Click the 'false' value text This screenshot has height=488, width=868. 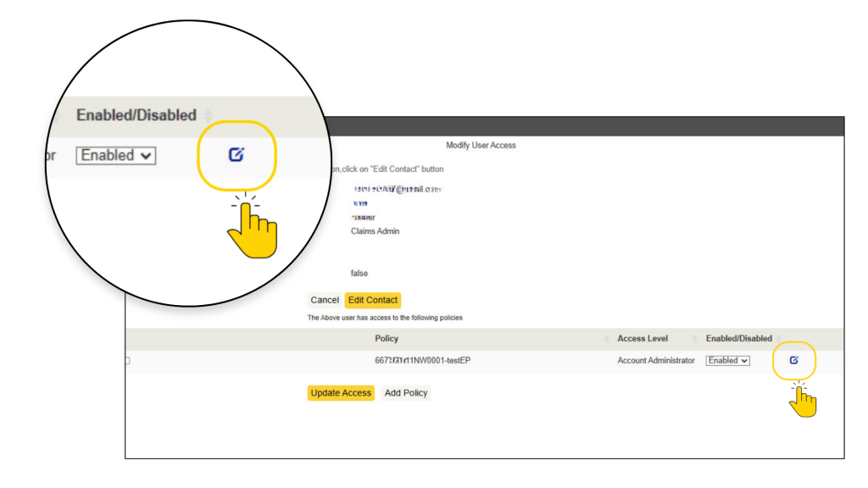click(359, 274)
